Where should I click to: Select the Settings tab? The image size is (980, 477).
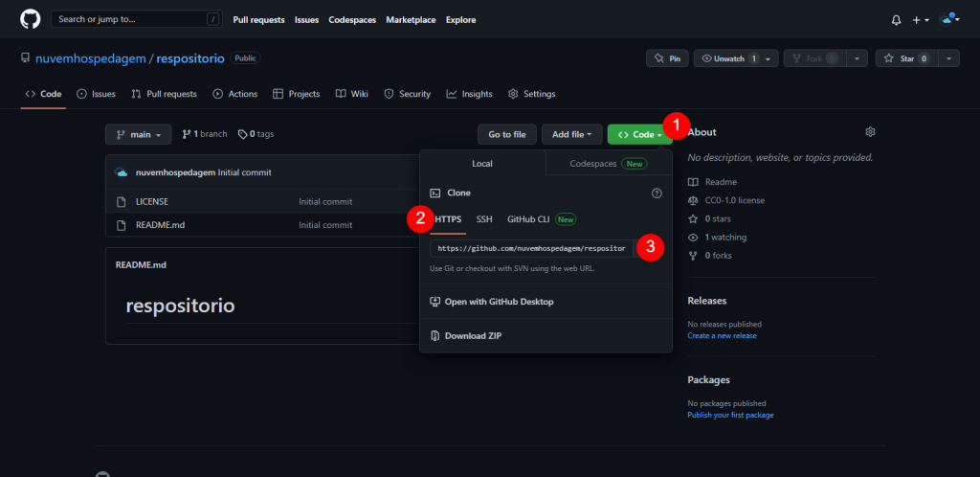pyautogui.click(x=532, y=94)
